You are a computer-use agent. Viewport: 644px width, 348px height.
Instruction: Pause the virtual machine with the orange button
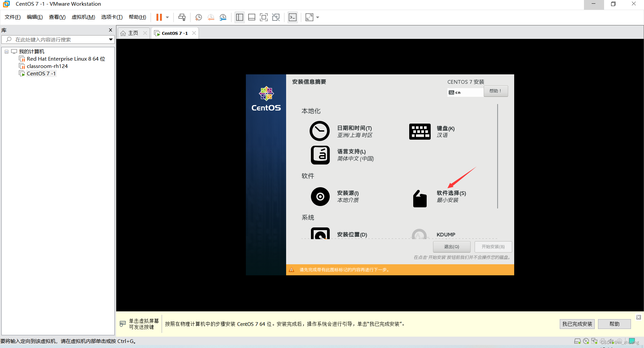click(x=159, y=17)
